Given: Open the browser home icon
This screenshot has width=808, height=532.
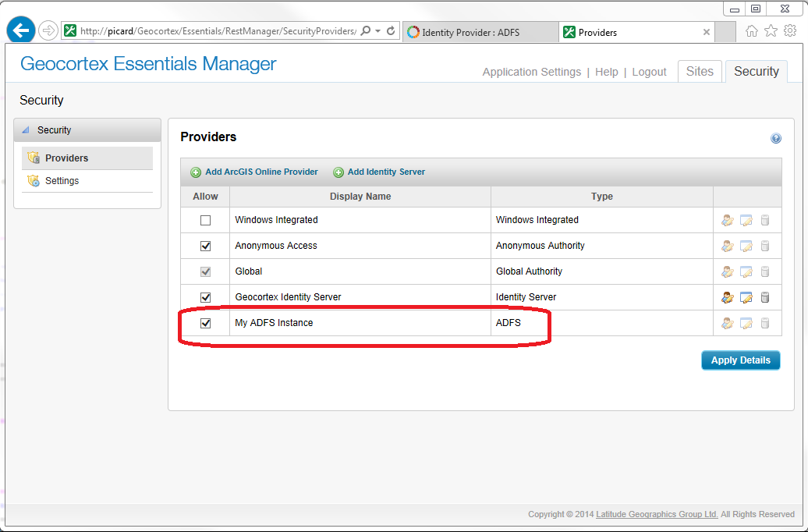Looking at the screenshot, I should pos(752,31).
